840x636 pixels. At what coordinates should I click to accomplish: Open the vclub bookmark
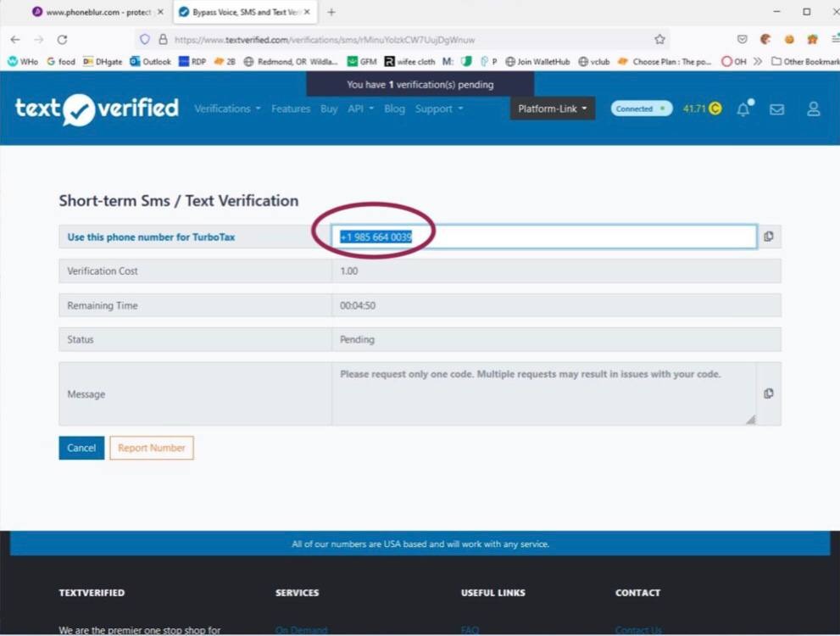594,62
